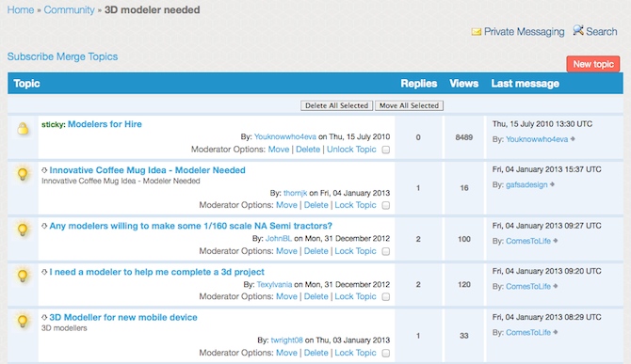This screenshot has height=364, width=631.
Task: Delete the Semi tractors topic
Action: (x=315, y=251)
